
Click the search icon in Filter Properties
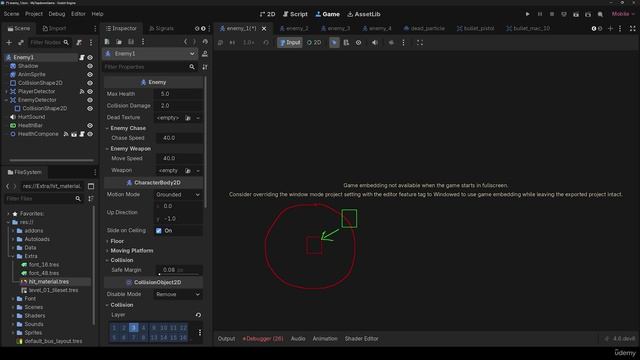click(x=192, y=67)
